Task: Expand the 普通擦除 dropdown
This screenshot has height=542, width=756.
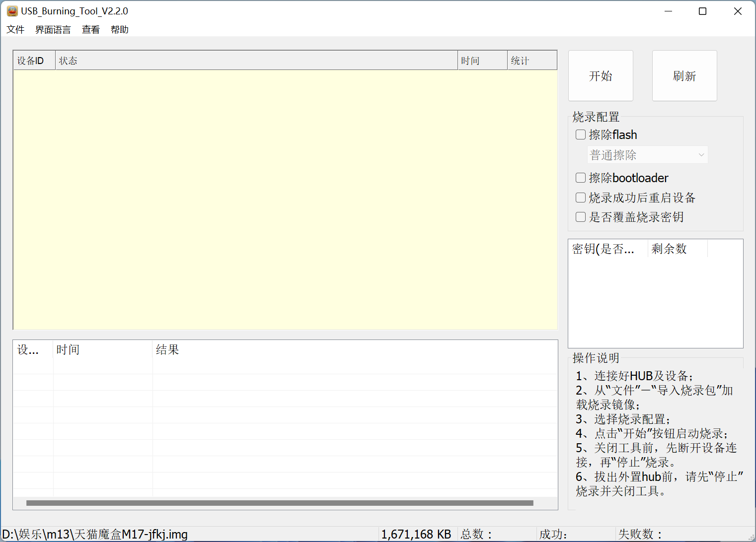Action: pyautogui.click(x=648, y=155)
